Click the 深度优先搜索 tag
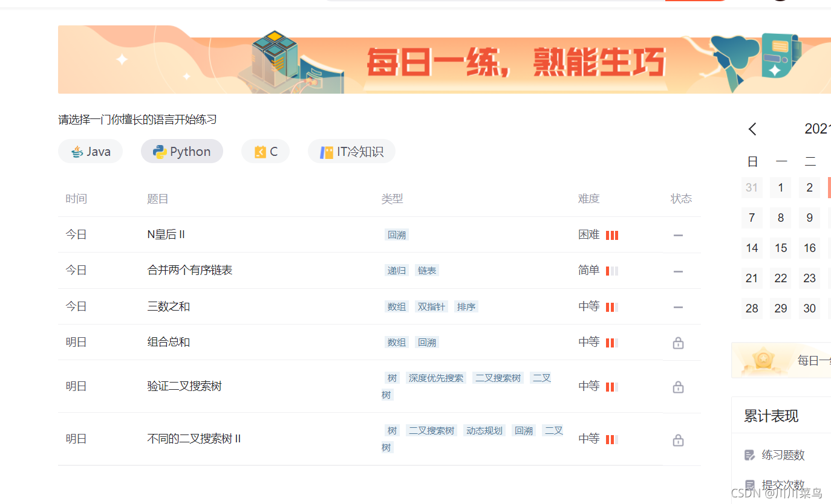 click(436, 378)
